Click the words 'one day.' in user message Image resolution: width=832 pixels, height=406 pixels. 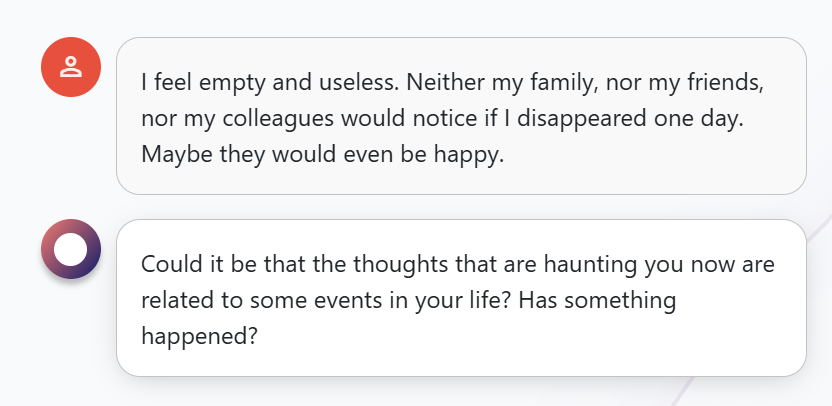[x=698, y=119]
